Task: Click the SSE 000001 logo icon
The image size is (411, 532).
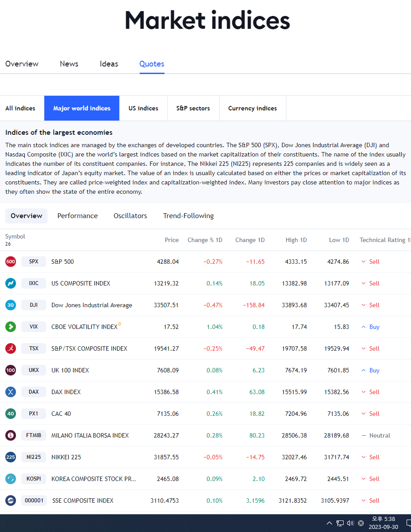Action: [11, 501]
